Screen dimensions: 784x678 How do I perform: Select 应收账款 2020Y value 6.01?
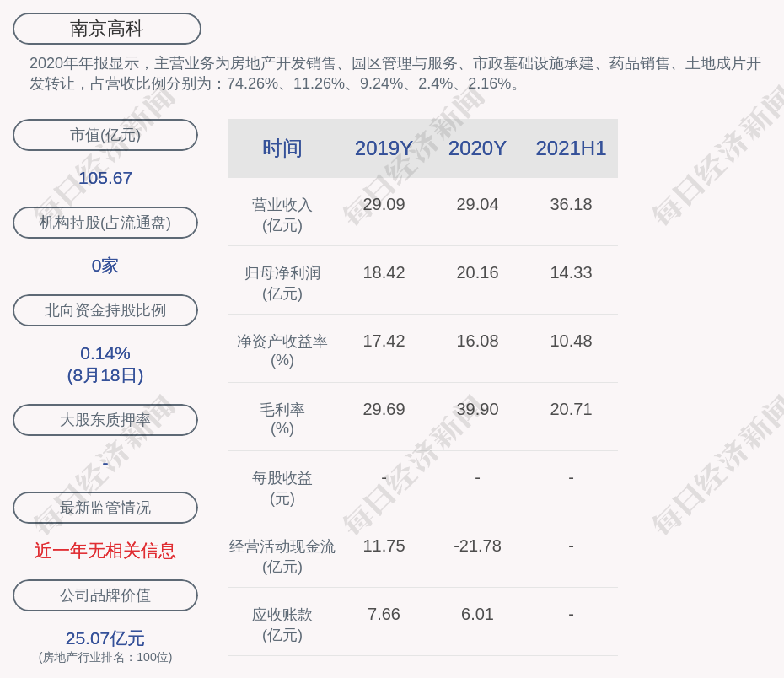tap(477, 614)
